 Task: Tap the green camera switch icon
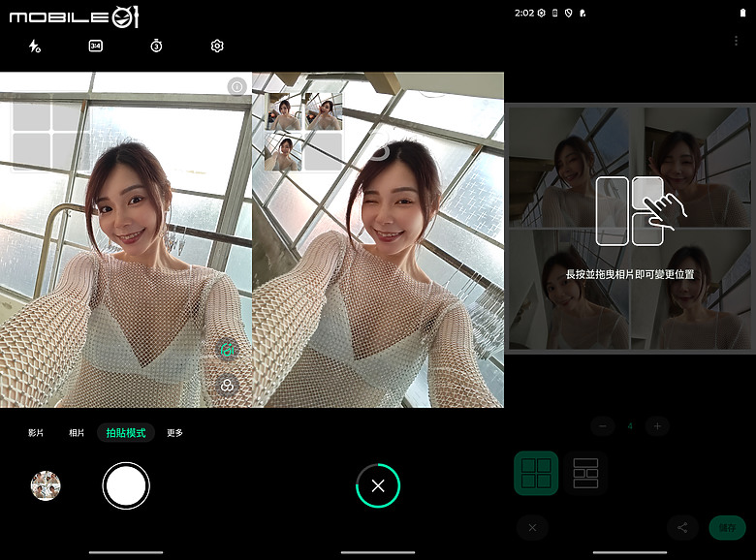click(x=227, y=350)
